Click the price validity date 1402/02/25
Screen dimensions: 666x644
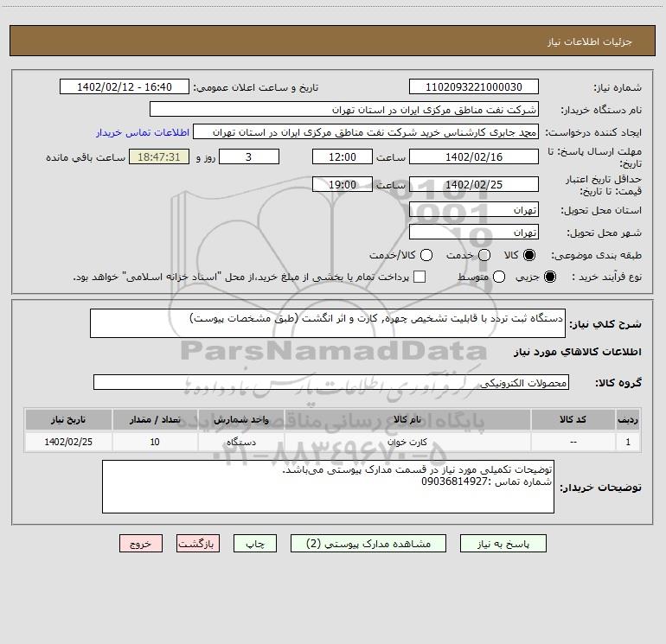(474, 185)
